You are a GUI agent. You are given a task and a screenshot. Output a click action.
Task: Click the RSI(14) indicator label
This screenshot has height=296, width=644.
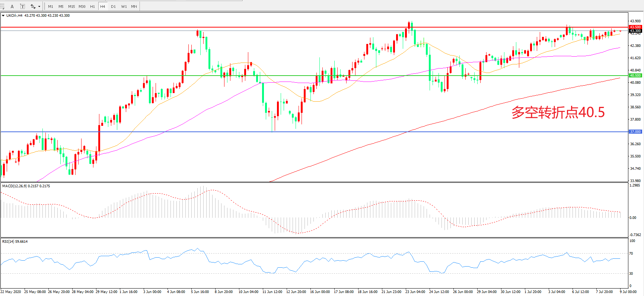coord(8,241)
